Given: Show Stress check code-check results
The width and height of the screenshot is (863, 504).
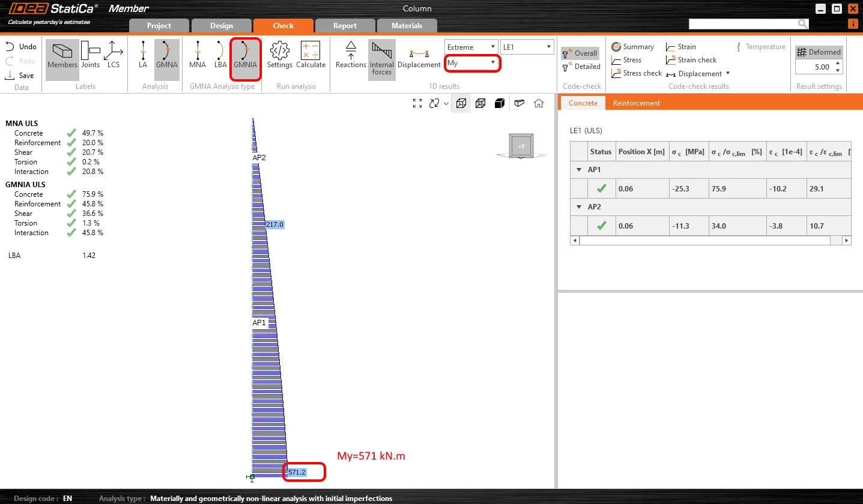Looking at the screenshot, I should 636,73.
